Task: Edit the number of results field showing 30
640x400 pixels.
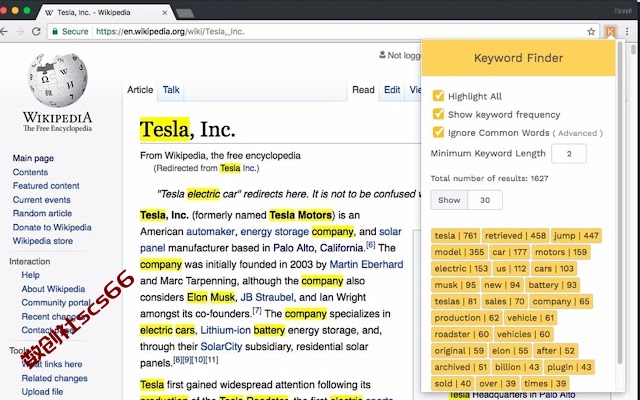Action: pyautogui.click(x=485, y=200)
